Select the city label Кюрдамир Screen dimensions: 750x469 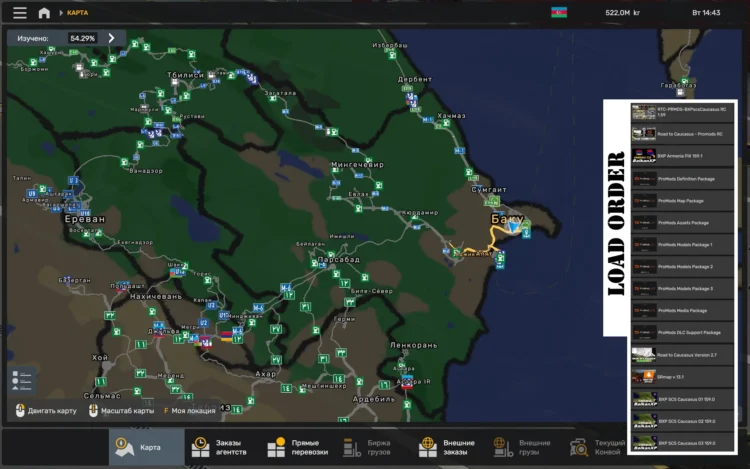(x=420, y=212)
